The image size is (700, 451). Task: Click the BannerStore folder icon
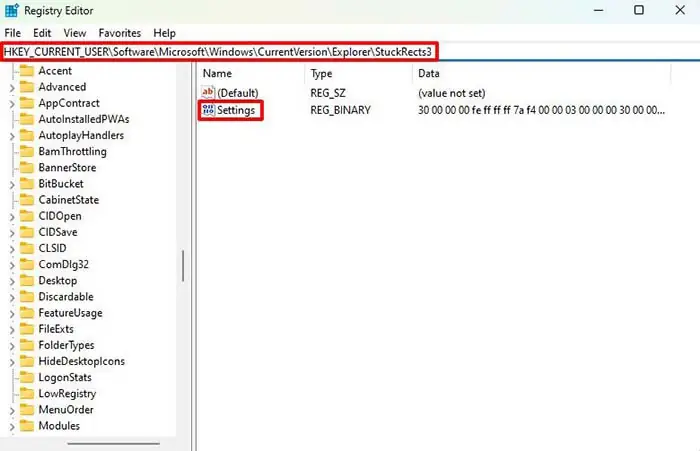[x=27, y=167]
